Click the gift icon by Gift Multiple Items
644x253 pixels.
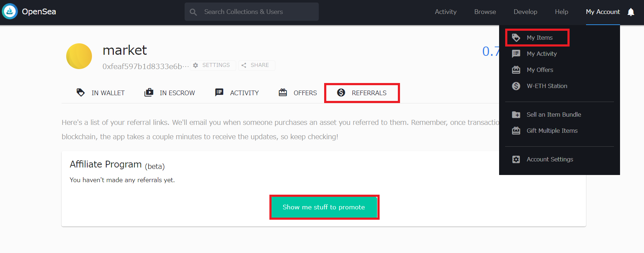pos(516,131)
